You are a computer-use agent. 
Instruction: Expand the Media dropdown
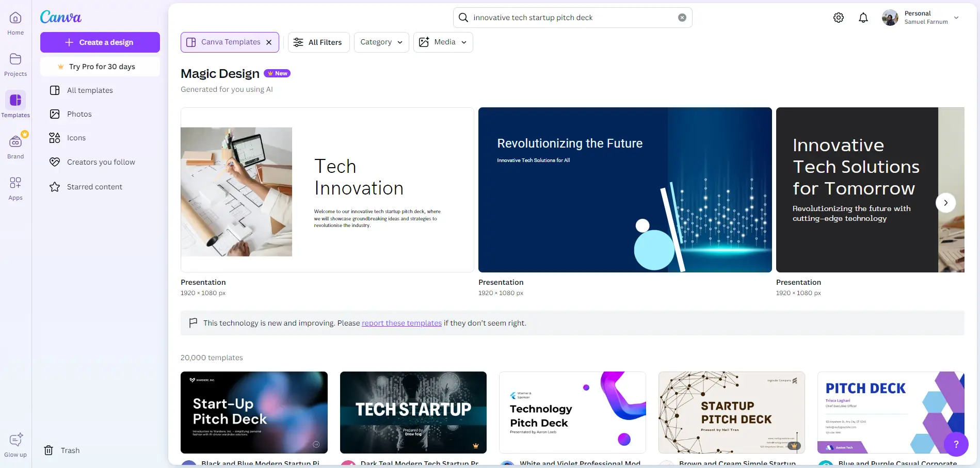[443, 42]
